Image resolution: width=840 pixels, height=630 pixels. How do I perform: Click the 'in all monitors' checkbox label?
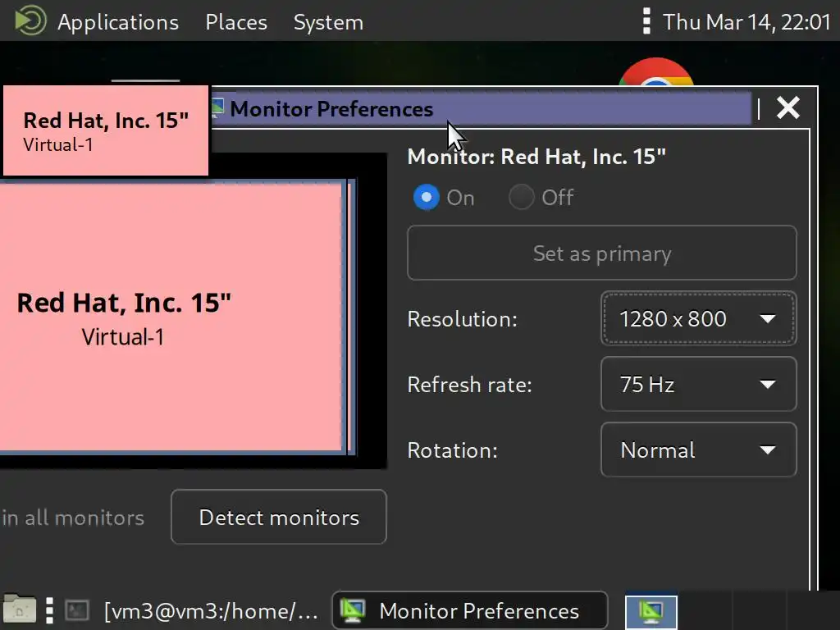(73, 518)
